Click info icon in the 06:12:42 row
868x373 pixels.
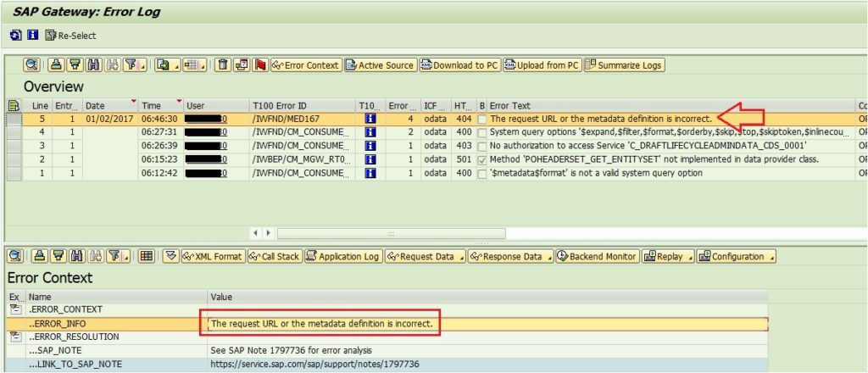click(370, 173)
